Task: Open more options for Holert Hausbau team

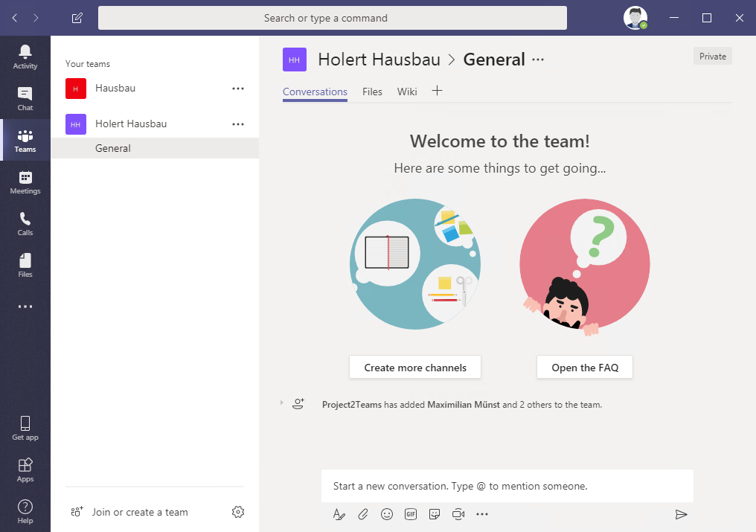Action: click(x=238, y=124)
